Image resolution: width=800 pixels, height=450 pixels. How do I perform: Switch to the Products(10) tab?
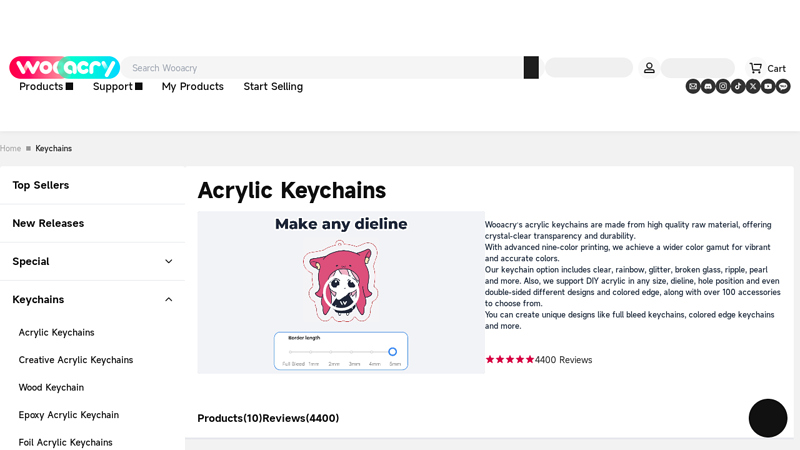pos(230,418)
